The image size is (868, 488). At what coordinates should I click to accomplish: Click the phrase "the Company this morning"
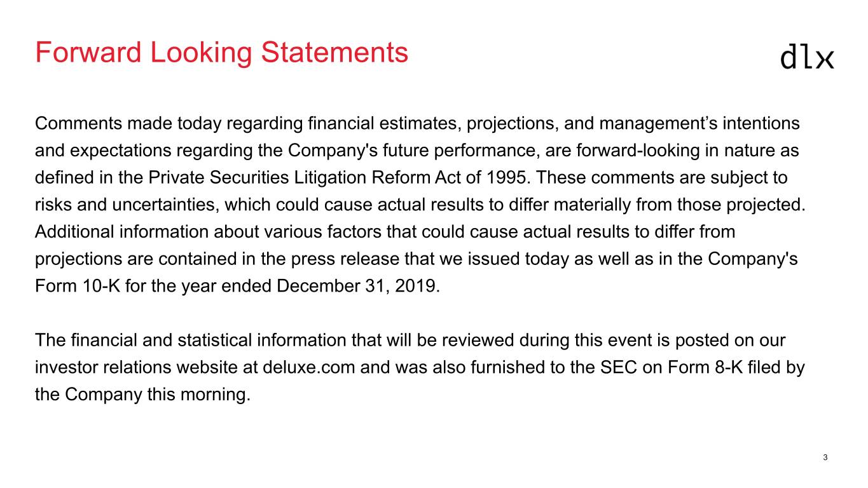click(141, 395)
